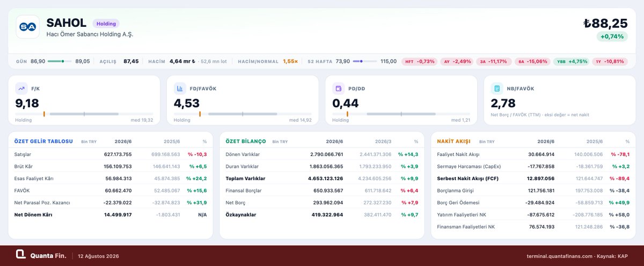This screenshot has height=266, width=644.
Task: Click the 2026/3 column header in ÖZET BİLANÇO
Action: [x=384, y=142]
